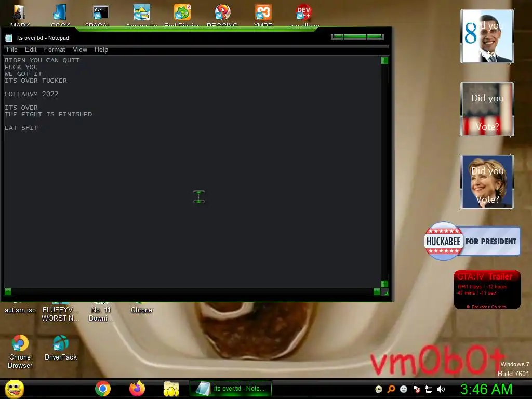The height and width of the screenshot is (399, 532).
Task: Select the 'Chrone' desktop item under Notepad
Action: point(141,310)
